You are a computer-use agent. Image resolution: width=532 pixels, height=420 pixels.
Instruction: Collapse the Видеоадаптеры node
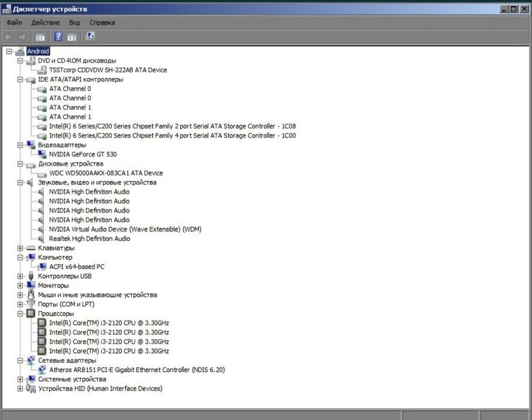(x=20, y=145)
